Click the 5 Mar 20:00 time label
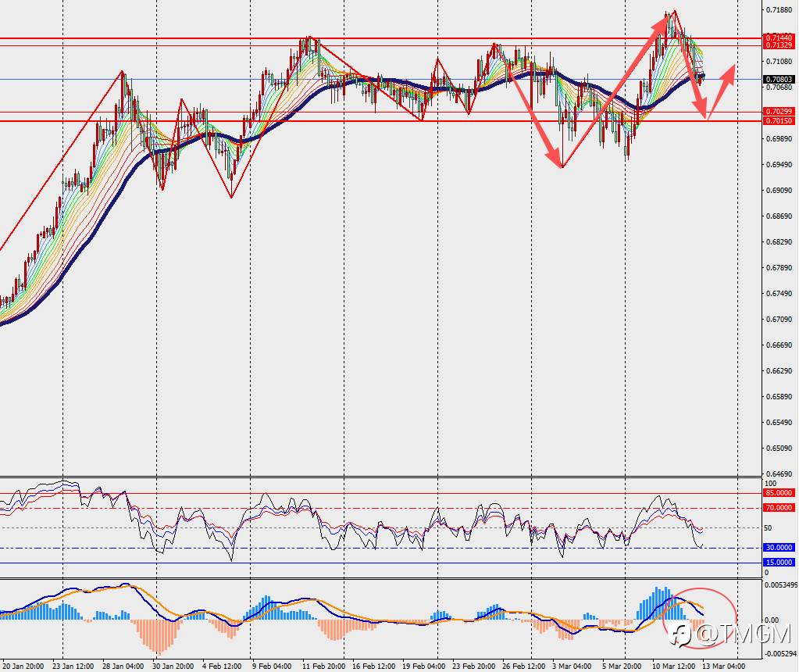Image resolution: width=799 pixels, height=672 pixels. (622, 667)
